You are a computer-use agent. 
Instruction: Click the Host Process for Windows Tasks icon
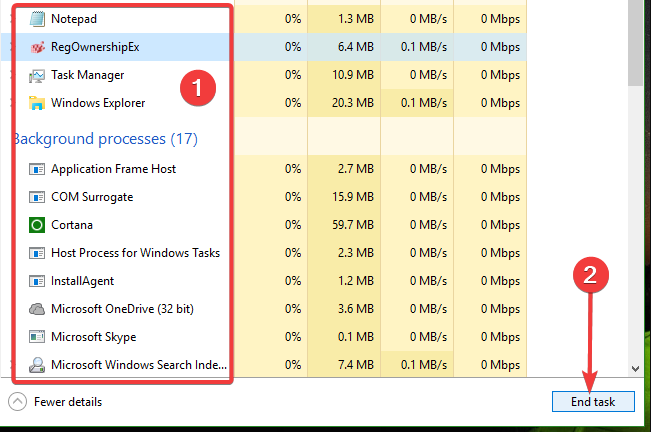(37, 253)
